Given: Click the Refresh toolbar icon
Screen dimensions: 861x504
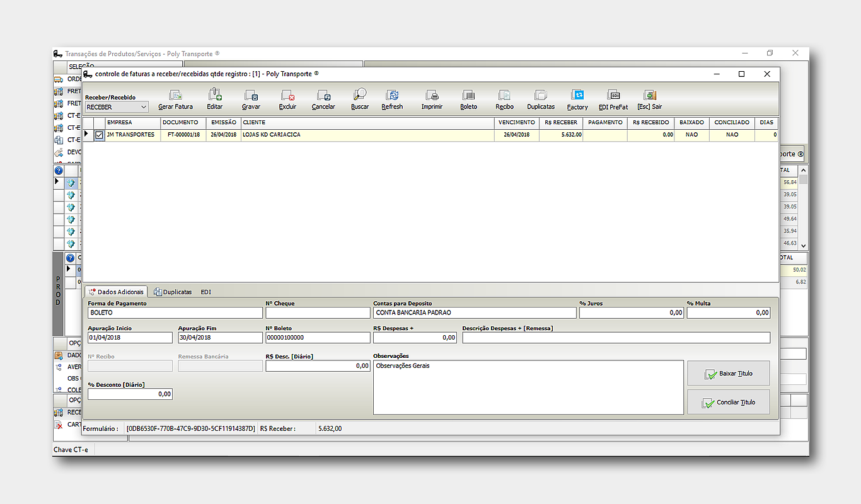Looking at the screenshot, I should (x=392, y=95).
